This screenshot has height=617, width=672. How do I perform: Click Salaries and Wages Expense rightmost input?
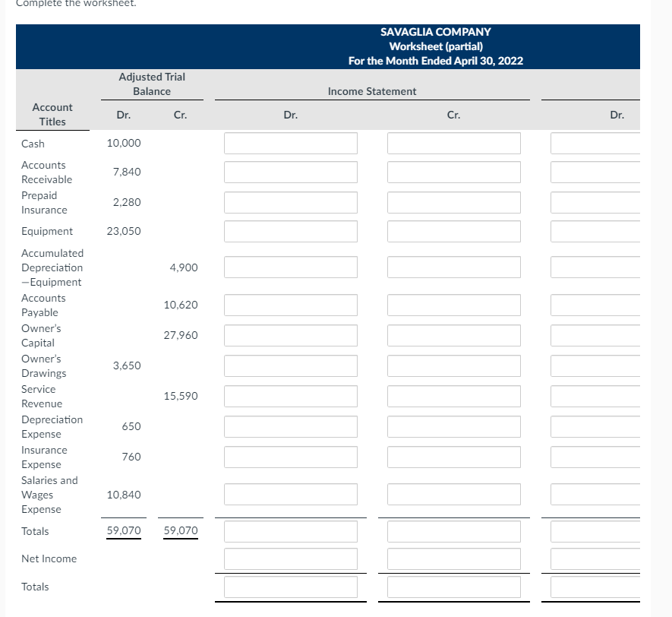coord(595,495)
